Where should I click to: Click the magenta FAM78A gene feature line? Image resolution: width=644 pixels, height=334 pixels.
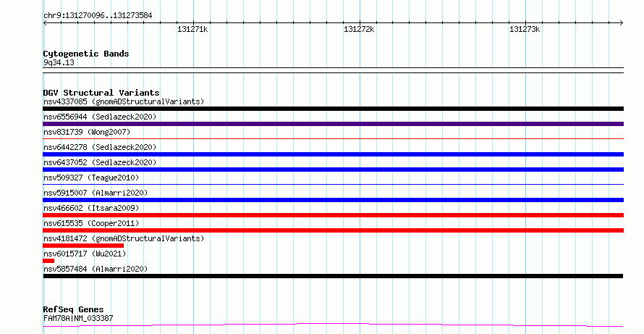coord(333,325)
